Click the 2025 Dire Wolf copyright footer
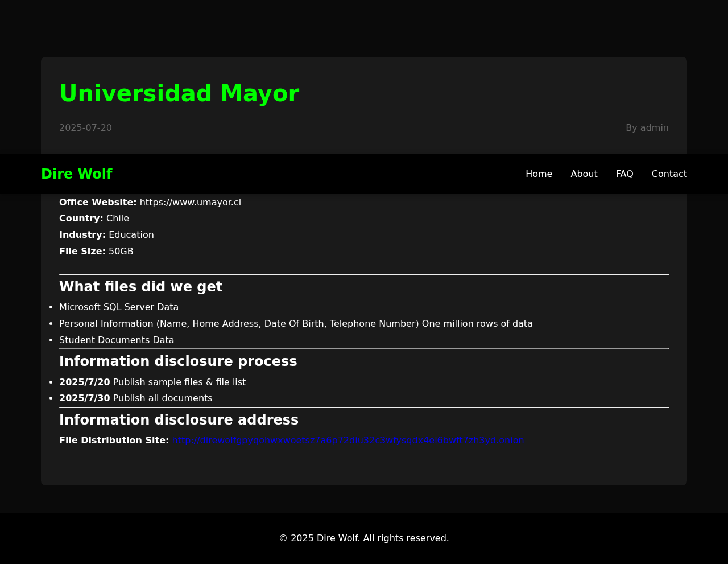The height and width of the screenshot is (564, 728). (x=364, y=538)
